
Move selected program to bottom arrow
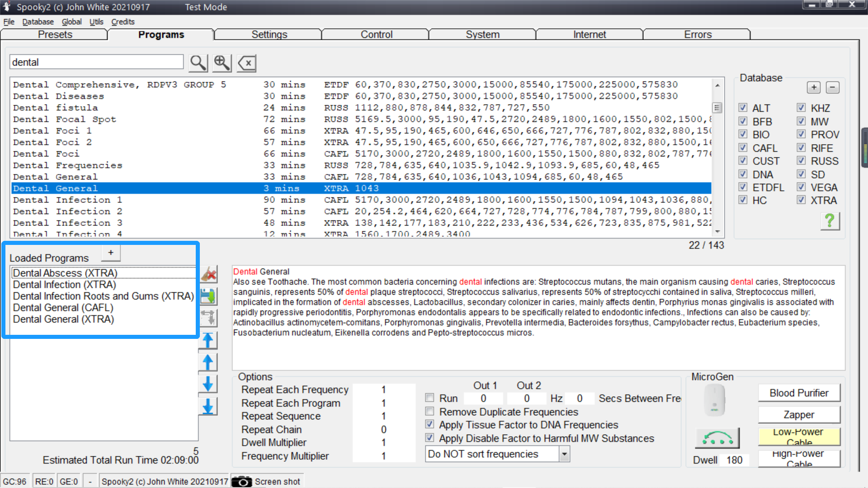(208, 406)
